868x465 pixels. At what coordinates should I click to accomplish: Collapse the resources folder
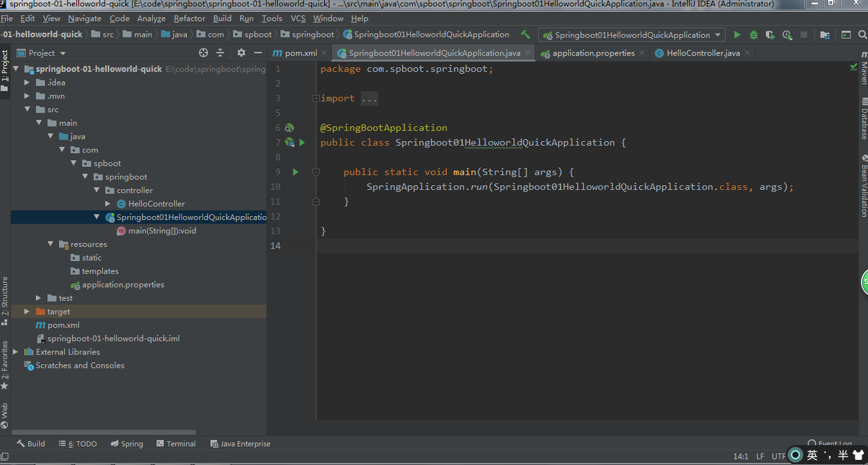[50, 244]
